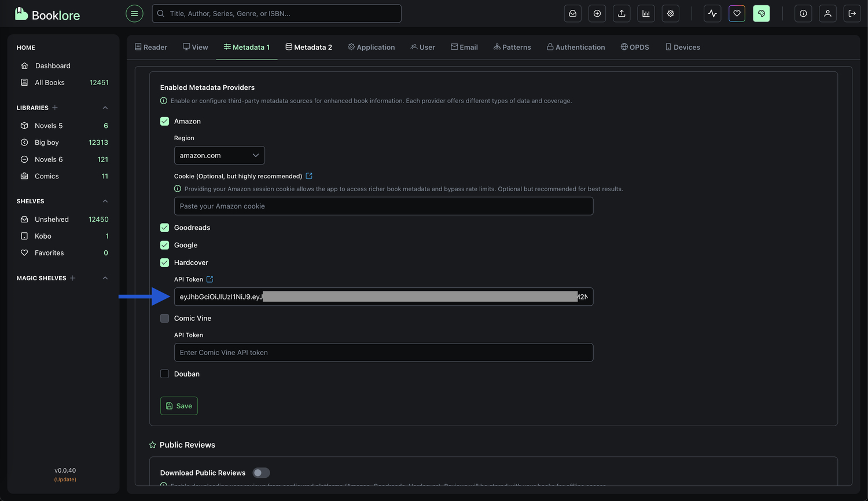This screenshot has height=501, width=868.
Task: Collapse the SHELVES section
Action: 105,200
